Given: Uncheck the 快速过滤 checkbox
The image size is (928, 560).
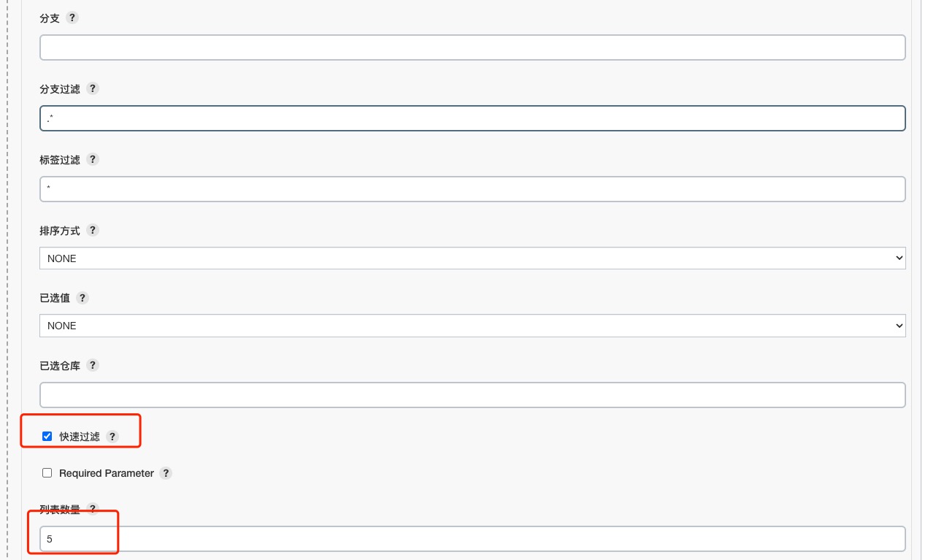Looking at the screenshot, I should click(x=47, y=437).
